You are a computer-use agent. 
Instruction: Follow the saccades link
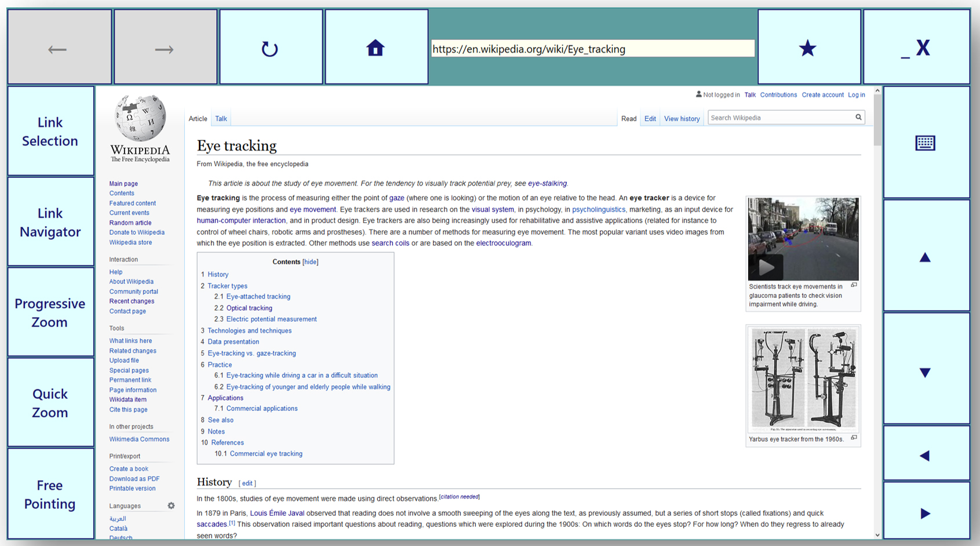[x=212, y=525]
